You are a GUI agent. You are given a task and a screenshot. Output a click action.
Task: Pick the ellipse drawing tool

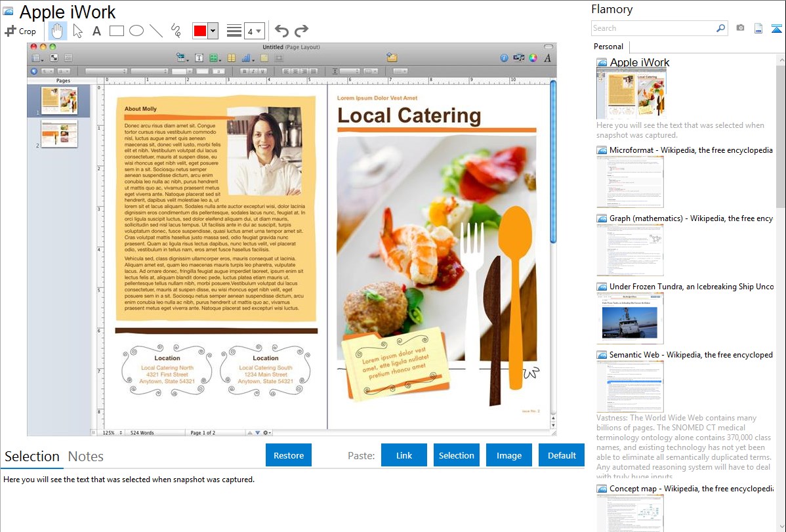click(136, 31)
